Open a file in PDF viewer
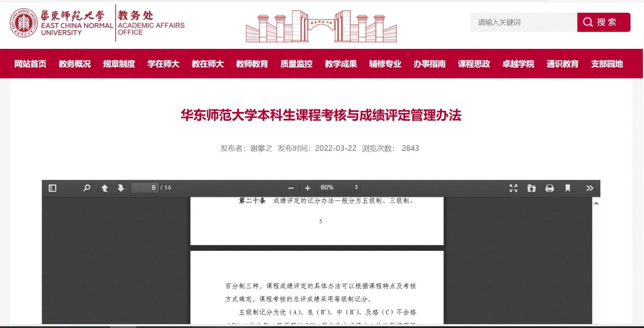Screen dimensions: 644x328 point(532,188)
